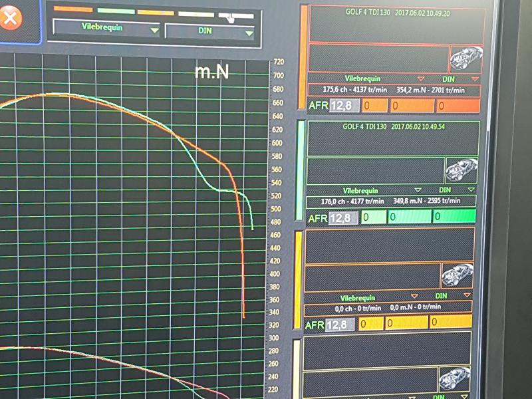Click the empty box left of the orange panel's car icon
Image resolution: width=532 pixels, height=399 pixels.
(x=379, y=59)
